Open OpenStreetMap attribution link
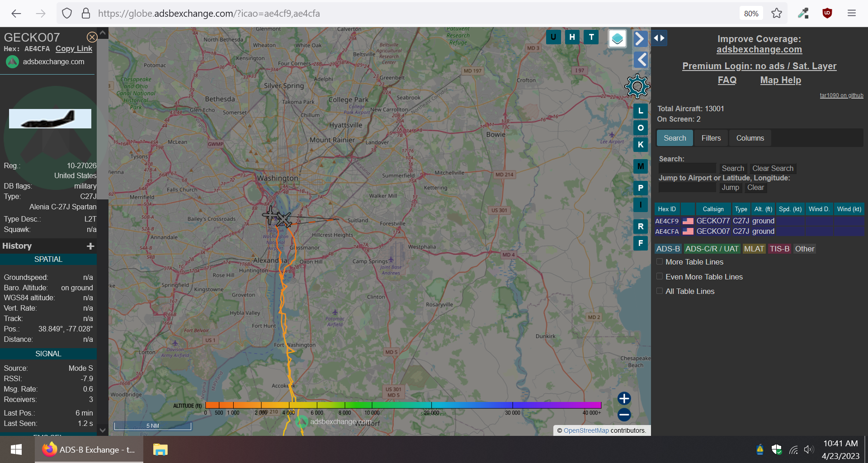The height and width of the screenshot is (463, 868). pos(586,430)
